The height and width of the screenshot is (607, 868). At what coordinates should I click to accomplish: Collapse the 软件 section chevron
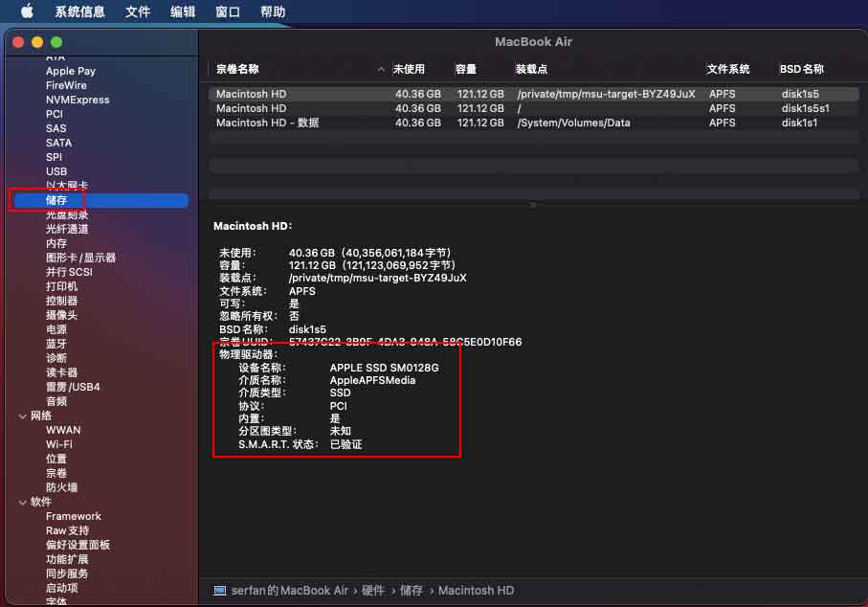coord(23,503)
